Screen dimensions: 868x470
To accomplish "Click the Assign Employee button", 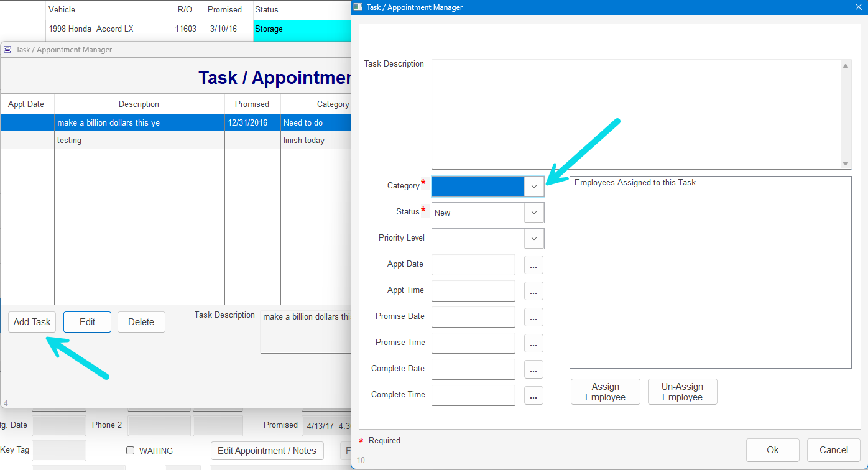I will coord(605,392).
